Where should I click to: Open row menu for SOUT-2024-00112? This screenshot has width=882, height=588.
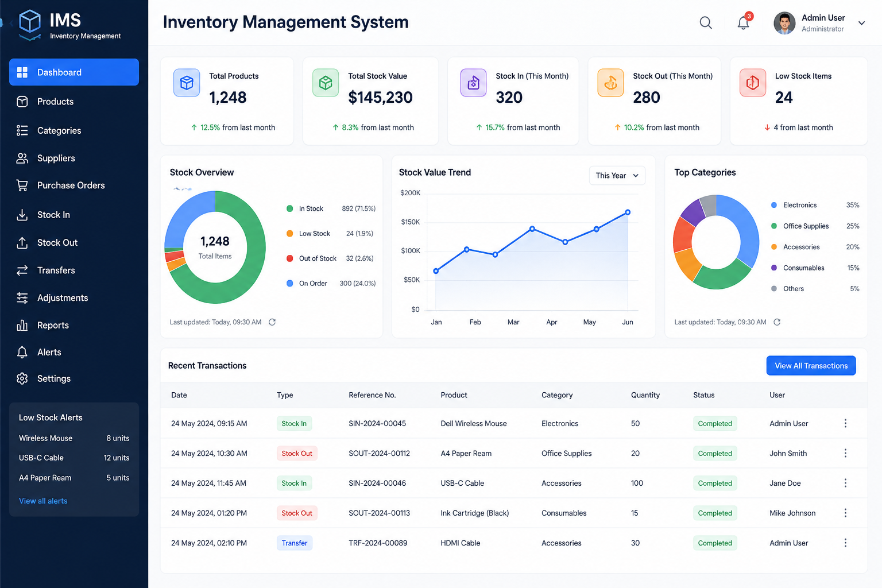[x=845, y=453]
